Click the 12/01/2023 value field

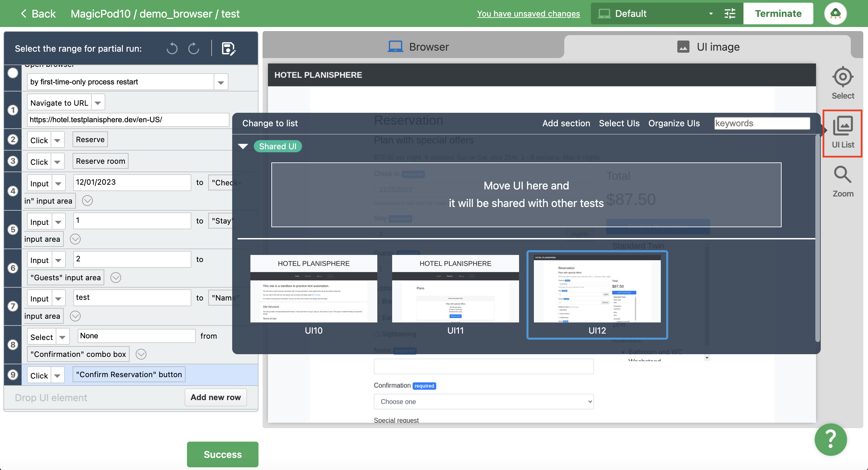[132, 182]
